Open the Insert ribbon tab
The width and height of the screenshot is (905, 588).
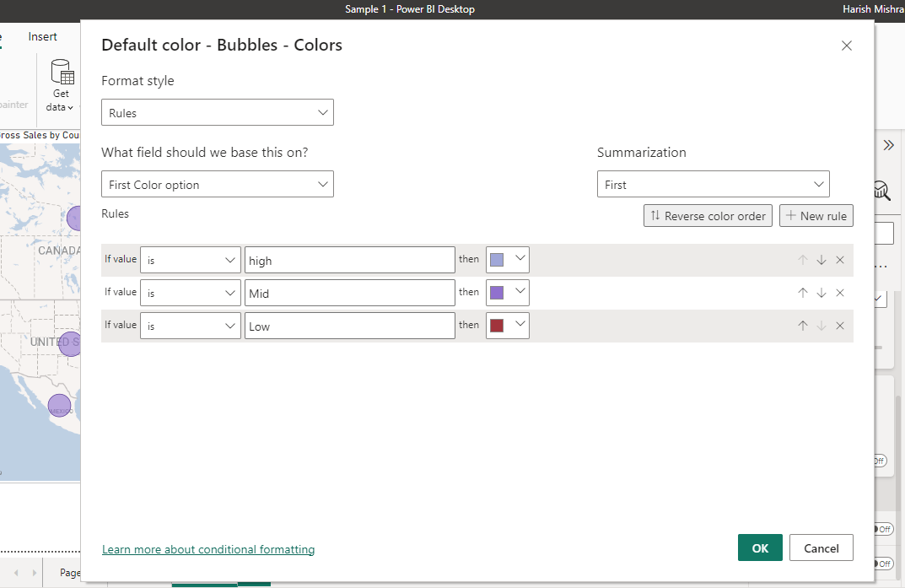43,36
